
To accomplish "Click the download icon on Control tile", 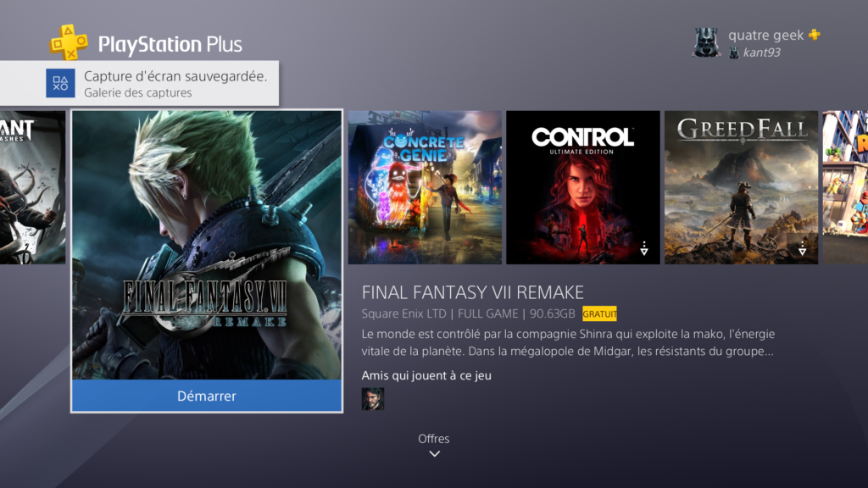I will click(644, 248).
